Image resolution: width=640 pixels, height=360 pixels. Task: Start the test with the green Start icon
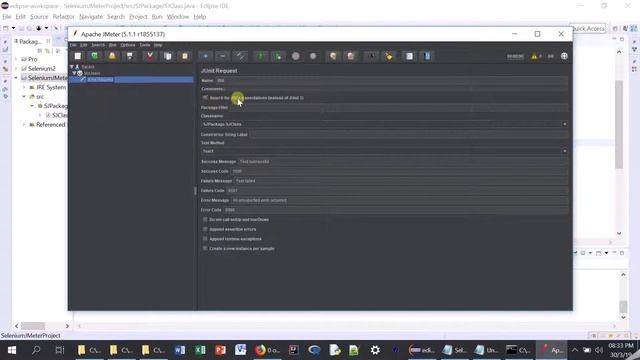click(x=260, y=56)
